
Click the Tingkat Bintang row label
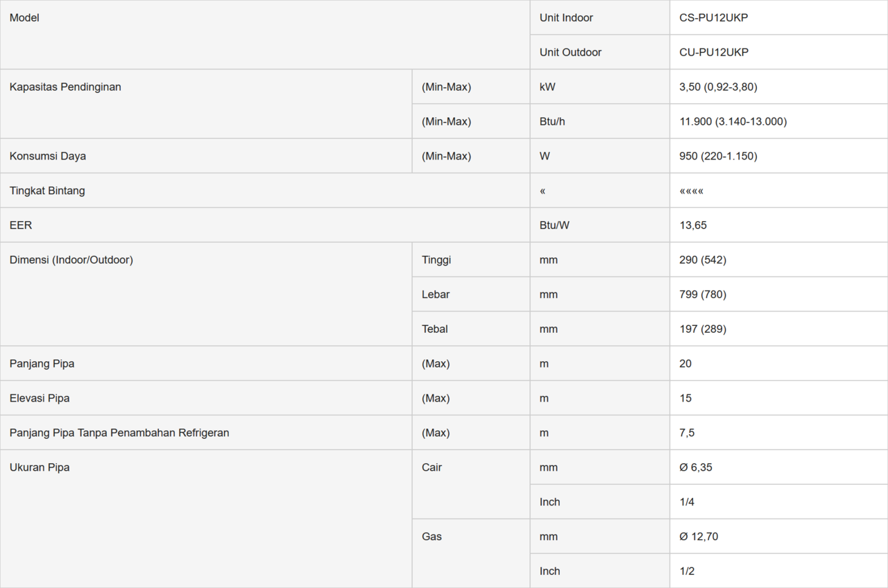coord(47,191)
